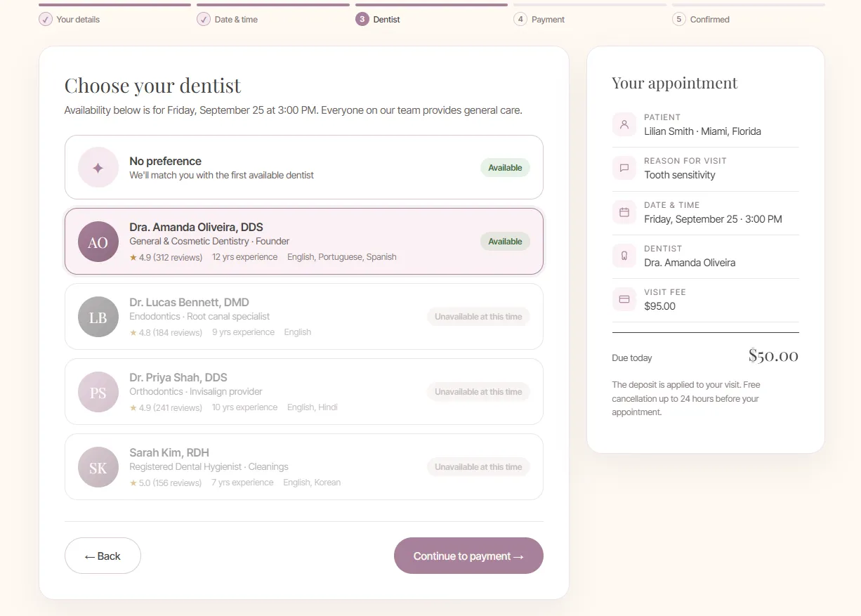Click English, Korean languages text
This screenshot has width=861, height=616.
click(x=312, y=483)
